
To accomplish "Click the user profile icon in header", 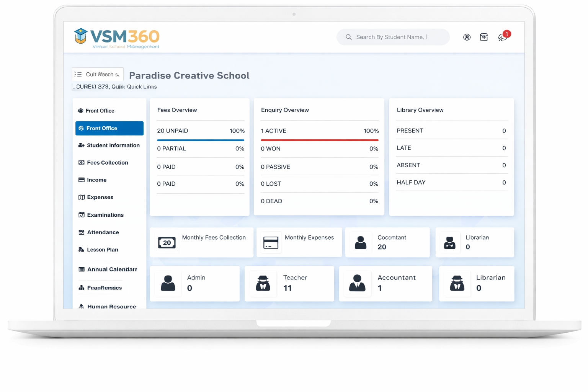I will click(x=467, y=37).
